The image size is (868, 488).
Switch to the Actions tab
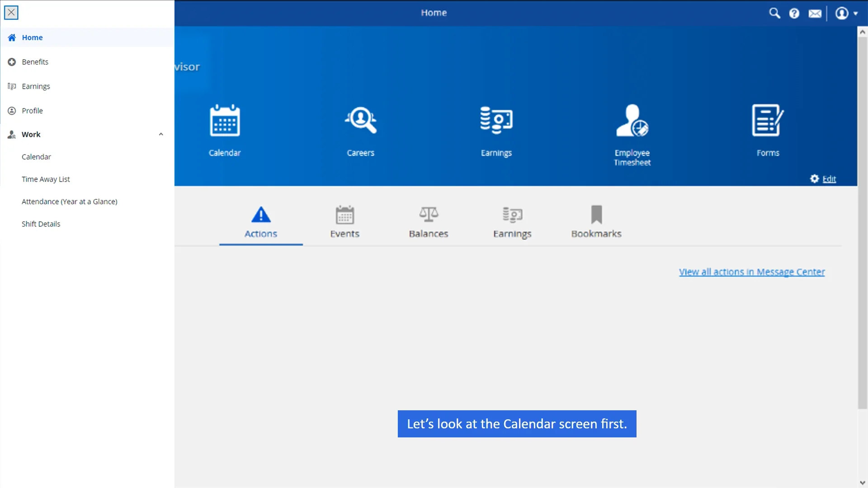tap(261, 223)
